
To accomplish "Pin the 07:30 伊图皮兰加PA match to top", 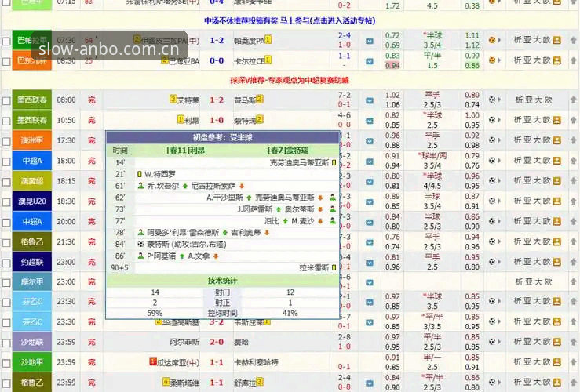I will point(574,40).
